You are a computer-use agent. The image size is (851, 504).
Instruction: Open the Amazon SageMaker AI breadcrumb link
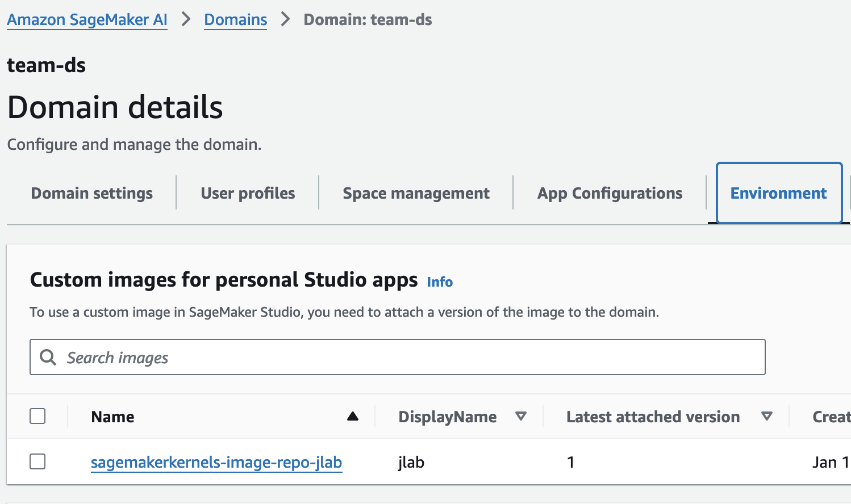[x=87, y=20]
